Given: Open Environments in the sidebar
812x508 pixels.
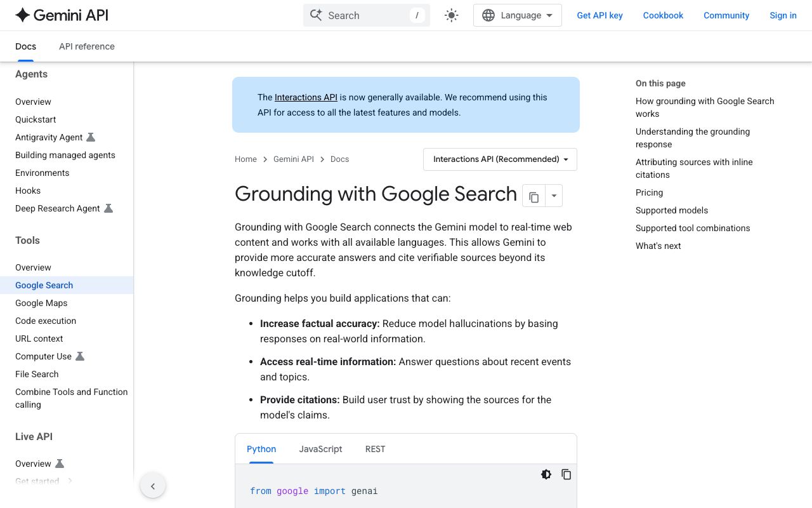Looking at the screenshot, I should (x=43, y=173).
